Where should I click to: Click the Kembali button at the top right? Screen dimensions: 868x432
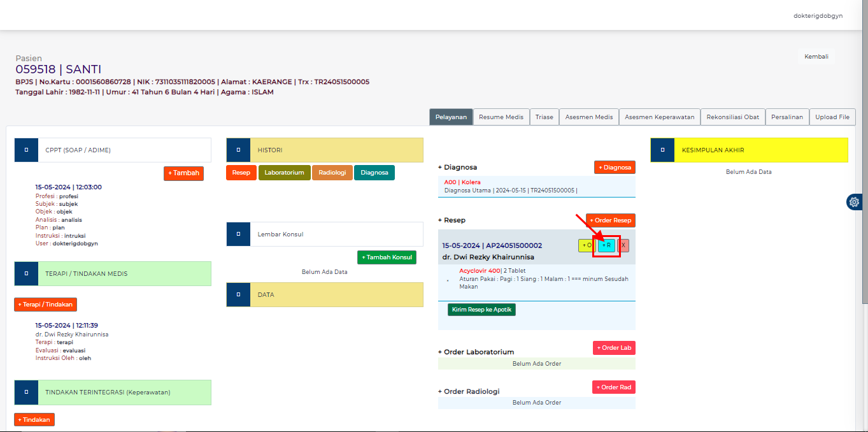point(816,56)
